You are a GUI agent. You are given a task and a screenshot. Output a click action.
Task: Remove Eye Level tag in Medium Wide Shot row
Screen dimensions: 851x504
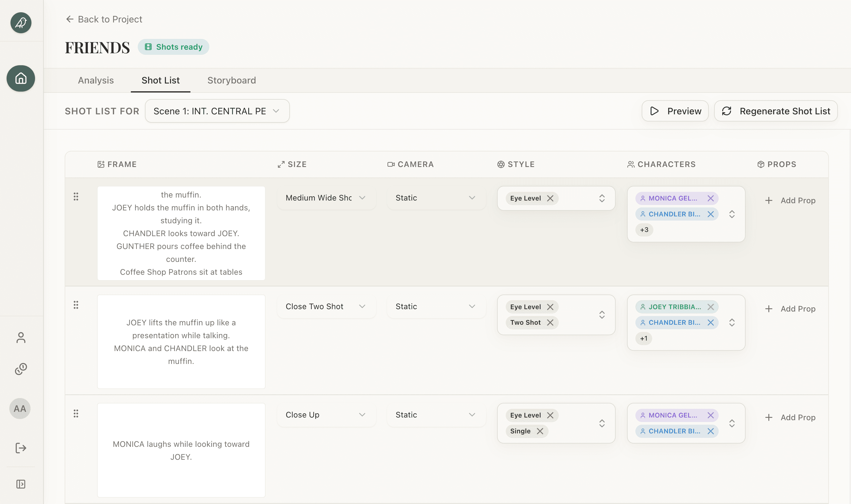550,198
